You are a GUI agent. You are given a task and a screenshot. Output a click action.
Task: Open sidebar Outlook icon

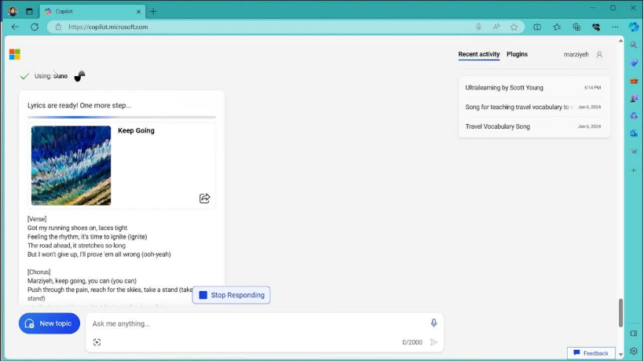pyautogui.click(x=634, y=133)
